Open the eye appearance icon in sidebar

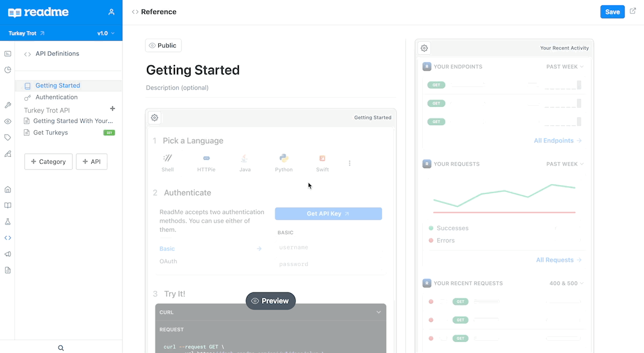coord(8,121)
